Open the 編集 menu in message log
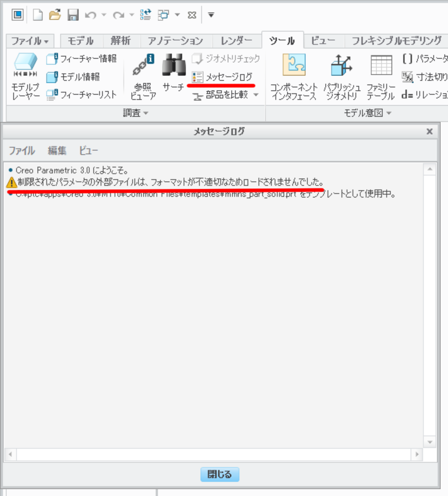This screenshot has width=448, height=496. tap(57, 151)
